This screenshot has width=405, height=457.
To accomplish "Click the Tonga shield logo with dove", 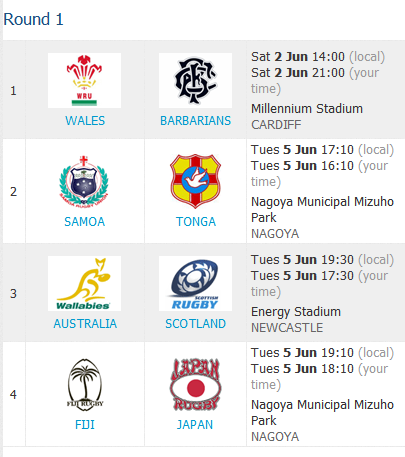I will pyautogui.click(x=195, y=181).
